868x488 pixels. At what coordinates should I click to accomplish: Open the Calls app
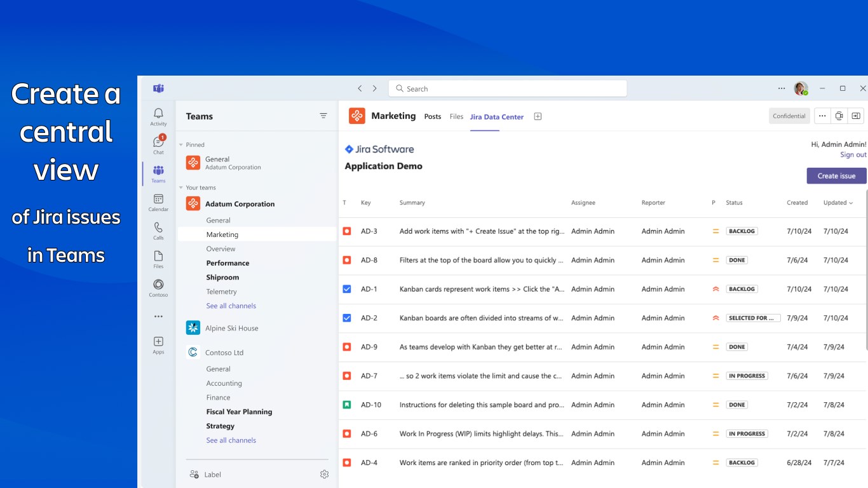tap(158, 231)
